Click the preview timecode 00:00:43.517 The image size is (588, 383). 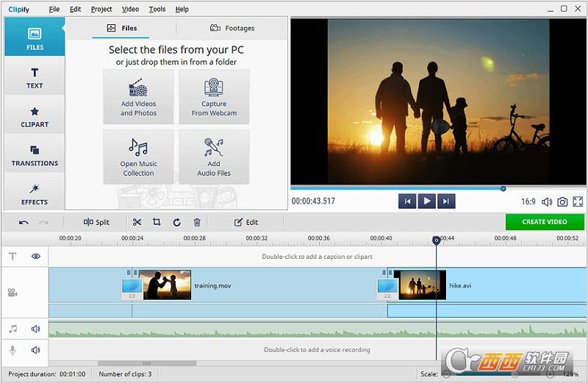tap(313, 201)
